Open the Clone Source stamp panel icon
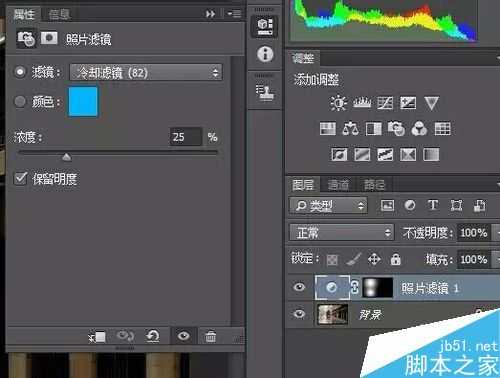500x378 pixels. pyautogui.click(x=265, y=93)
